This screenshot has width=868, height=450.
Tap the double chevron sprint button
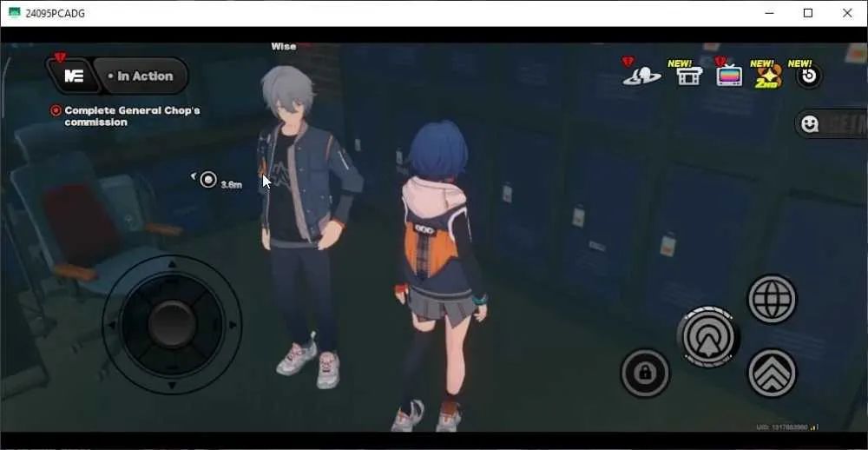point(773,373)
